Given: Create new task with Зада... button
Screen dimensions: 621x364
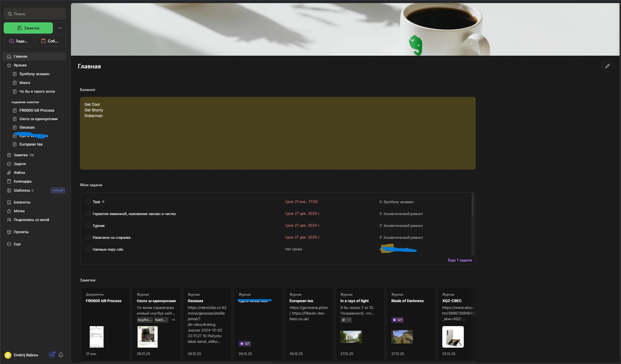Looking at the screenshot, I should point(19,41).
